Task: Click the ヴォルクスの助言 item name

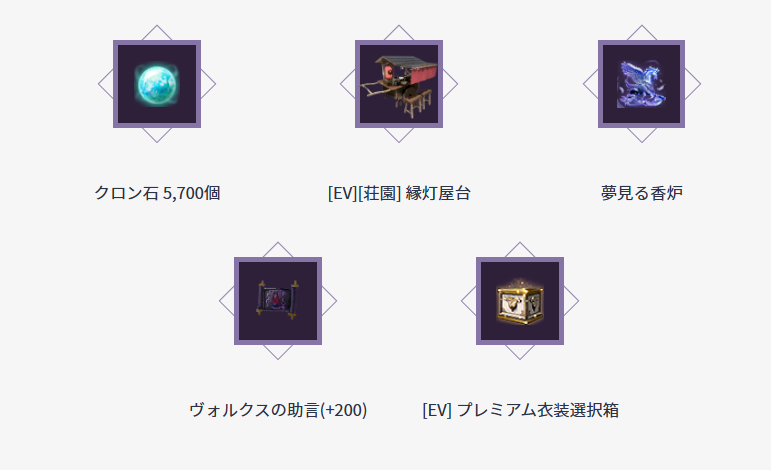Action: point(254,410)
